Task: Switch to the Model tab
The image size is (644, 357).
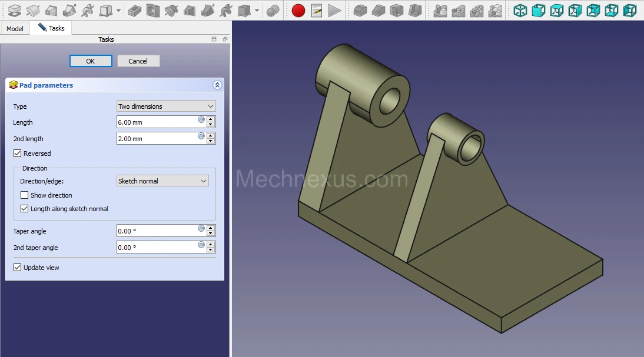Action: 15,28
